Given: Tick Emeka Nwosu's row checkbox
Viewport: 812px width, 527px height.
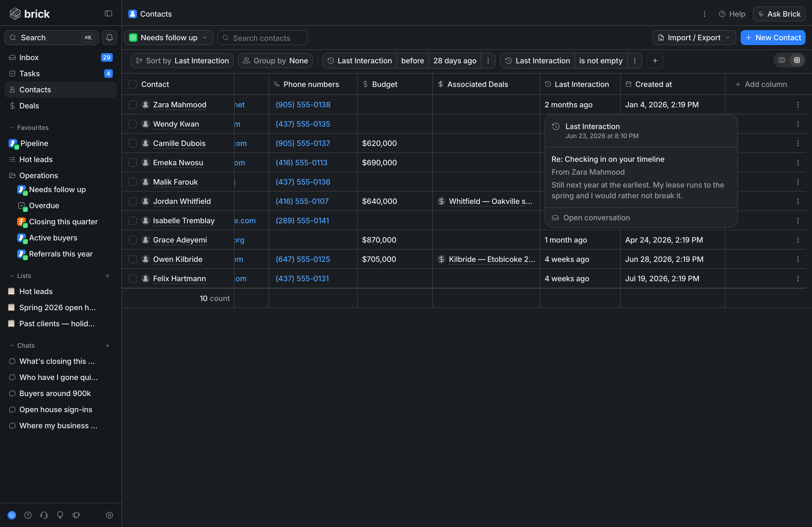Looking at the screenshot, I should pos(133,163).
